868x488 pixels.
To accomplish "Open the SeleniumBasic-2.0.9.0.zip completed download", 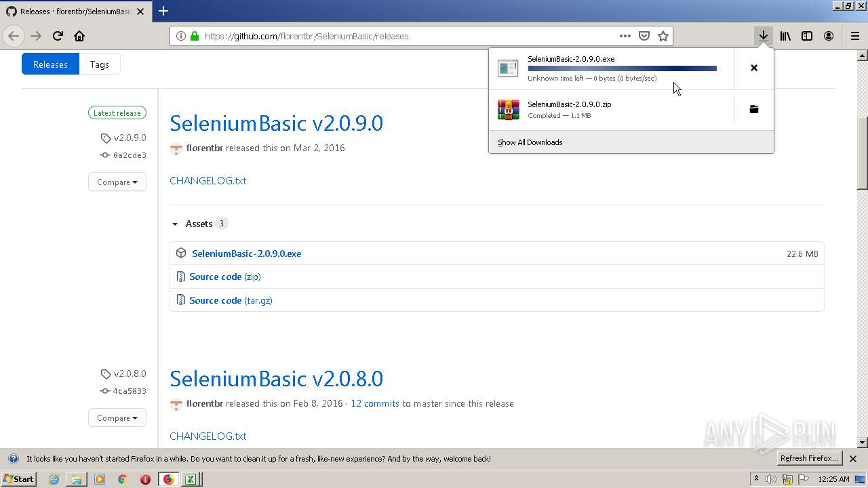I will (x=611, y=109).
